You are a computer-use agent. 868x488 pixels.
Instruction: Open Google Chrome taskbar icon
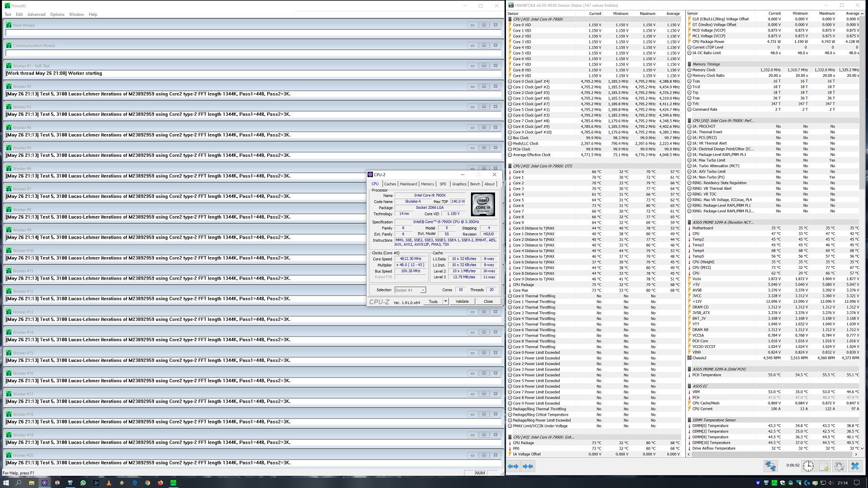pos(147,483)
